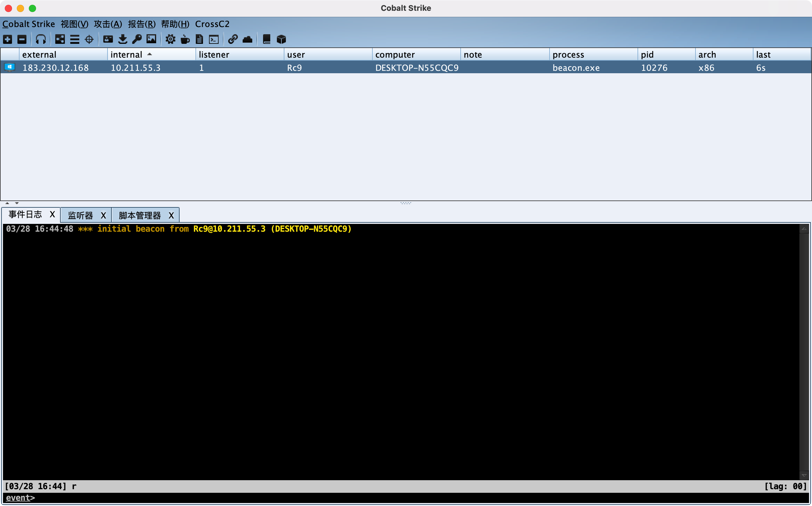Close the 监听器 tab
The height and width of the screenshot is (506, 812).
(x=104, y=215)
